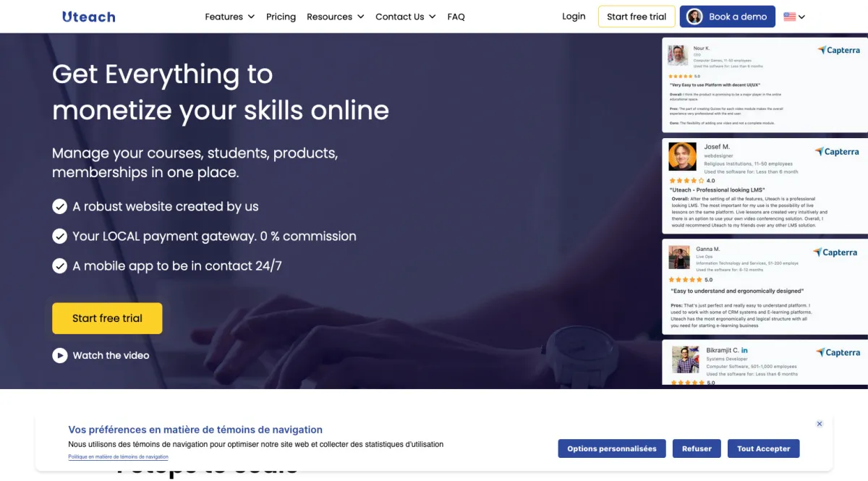Open the US flag language selector
This screenshot has width=868, height=481.
click(794, 17)
